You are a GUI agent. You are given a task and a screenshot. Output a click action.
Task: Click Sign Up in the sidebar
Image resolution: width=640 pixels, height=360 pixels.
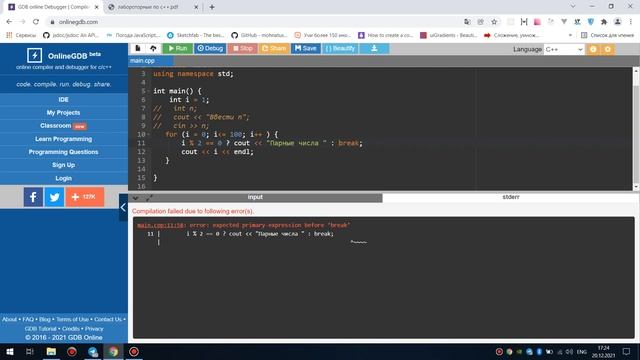(x=63, y=165)
